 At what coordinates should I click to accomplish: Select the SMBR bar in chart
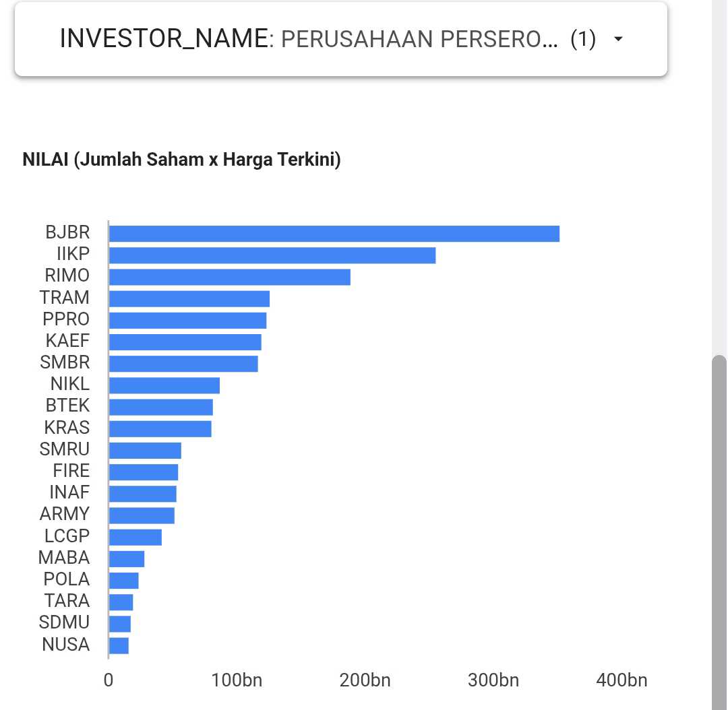tap(183, 364)
